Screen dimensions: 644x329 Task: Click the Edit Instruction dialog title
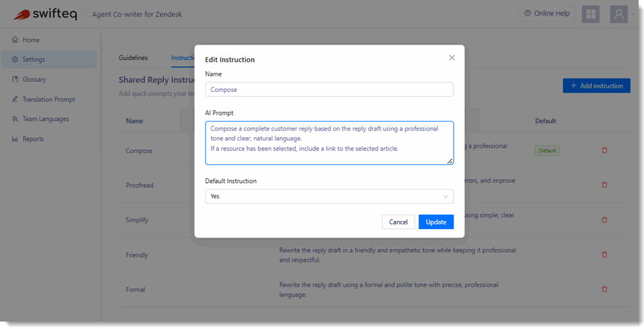230,59
